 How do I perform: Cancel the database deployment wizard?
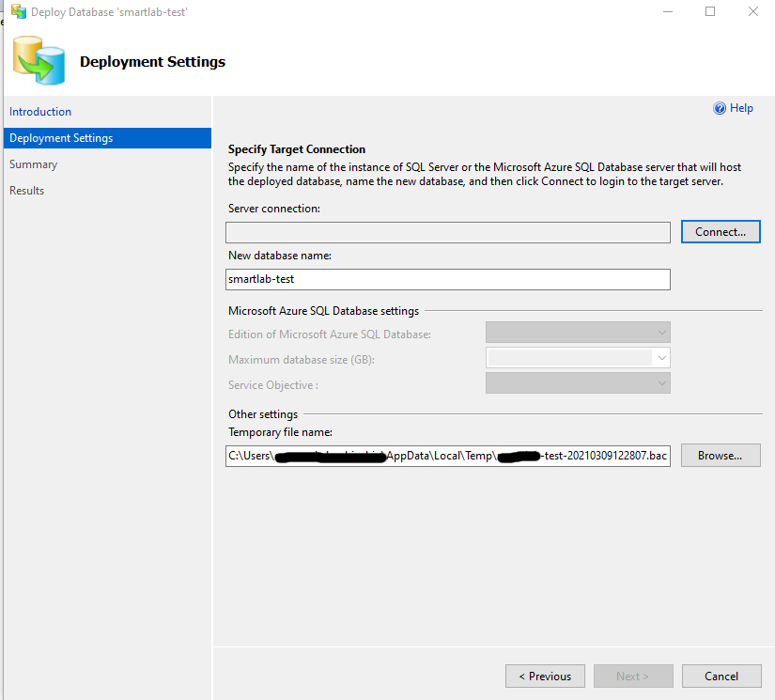[x=721, y=676]
